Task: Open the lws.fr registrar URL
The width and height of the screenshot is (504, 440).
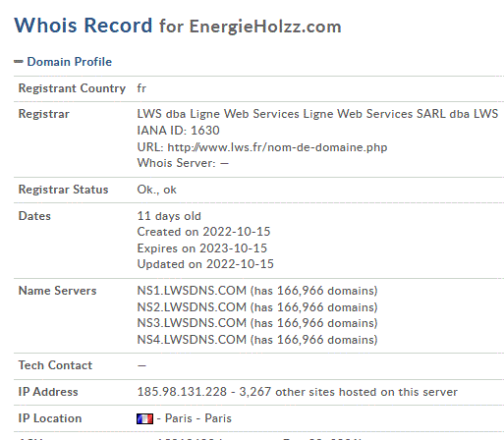Action: pyautogui.click(x=277, y=147)
